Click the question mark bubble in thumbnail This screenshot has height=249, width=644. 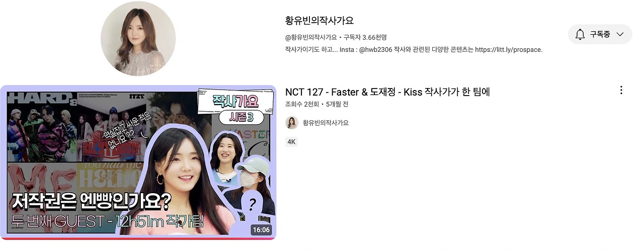252,205
